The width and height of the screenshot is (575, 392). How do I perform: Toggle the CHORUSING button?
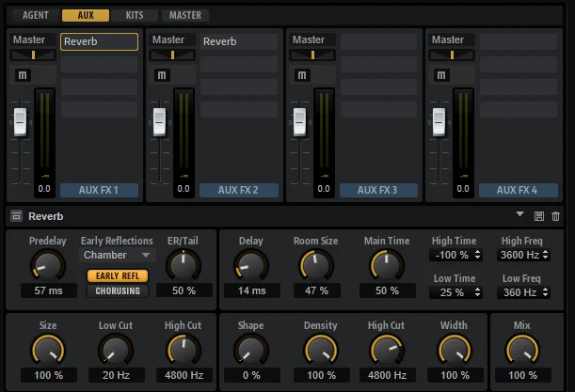(118, 290)
